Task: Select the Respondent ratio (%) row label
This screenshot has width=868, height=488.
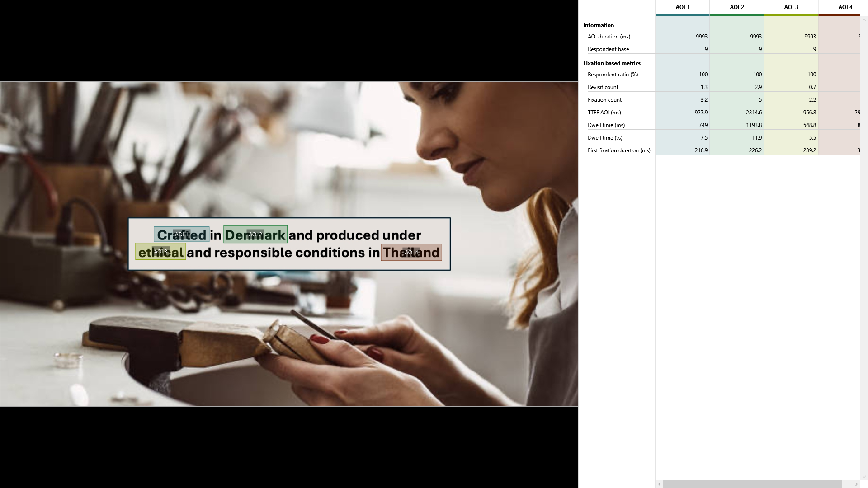Action: pyautogui.click(x=613, y=75)
